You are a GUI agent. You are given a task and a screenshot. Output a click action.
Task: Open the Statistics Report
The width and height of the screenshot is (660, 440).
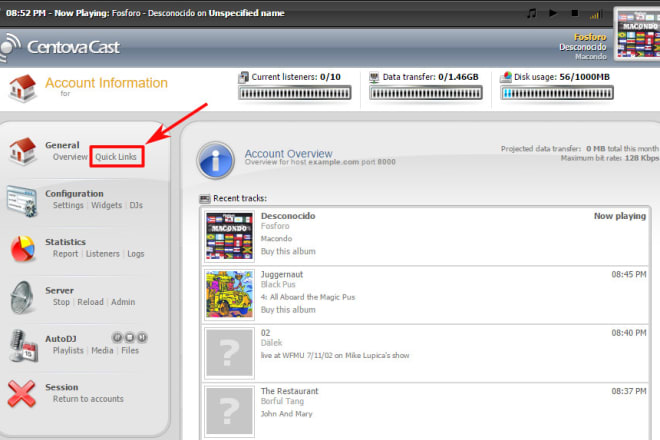(x=66, y=254)
